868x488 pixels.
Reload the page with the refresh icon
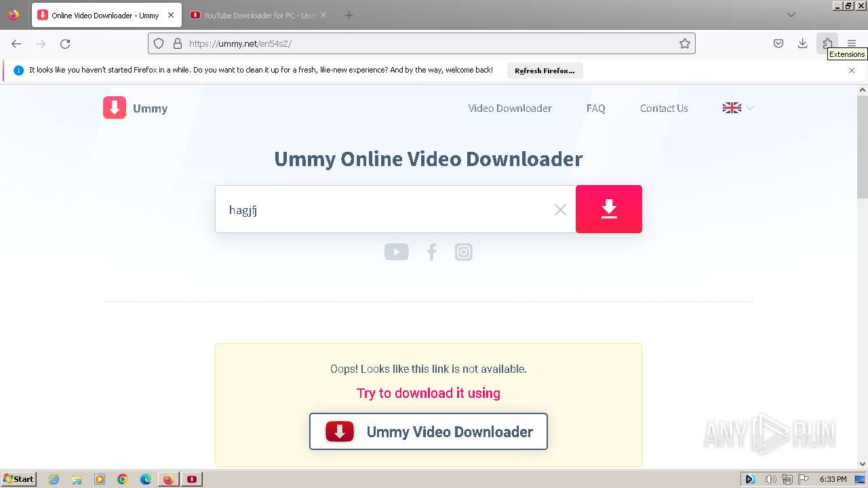coord(65,43)
